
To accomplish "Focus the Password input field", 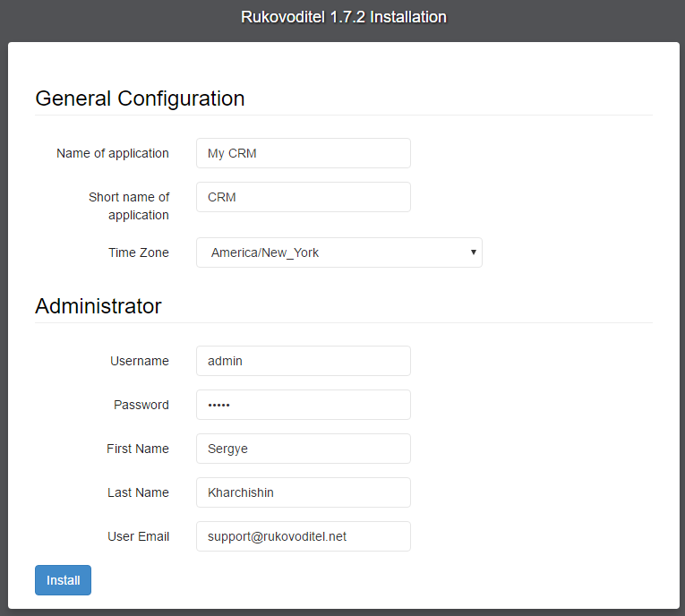I will pyautogui.click(x=304, y=405).
